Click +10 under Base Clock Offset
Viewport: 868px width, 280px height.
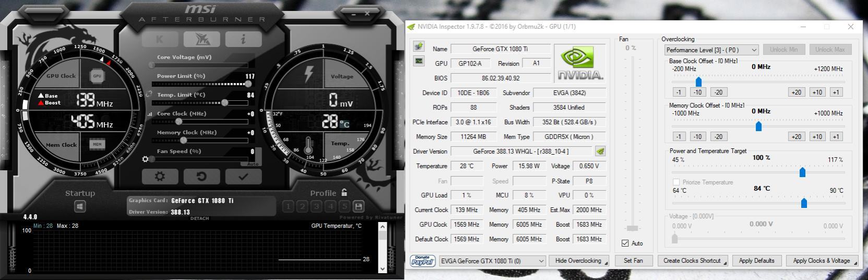tap(817, 92)
